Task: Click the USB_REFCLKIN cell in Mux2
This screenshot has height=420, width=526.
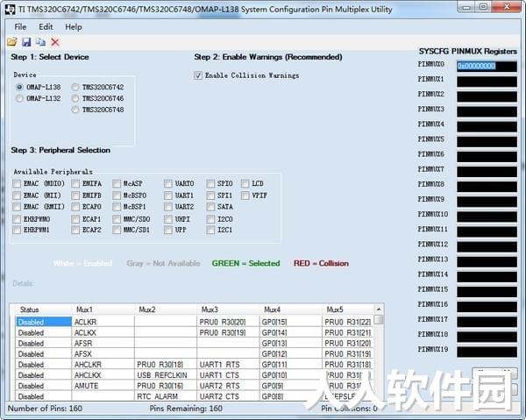Action: pyautogui.click(x=166, y=375)
